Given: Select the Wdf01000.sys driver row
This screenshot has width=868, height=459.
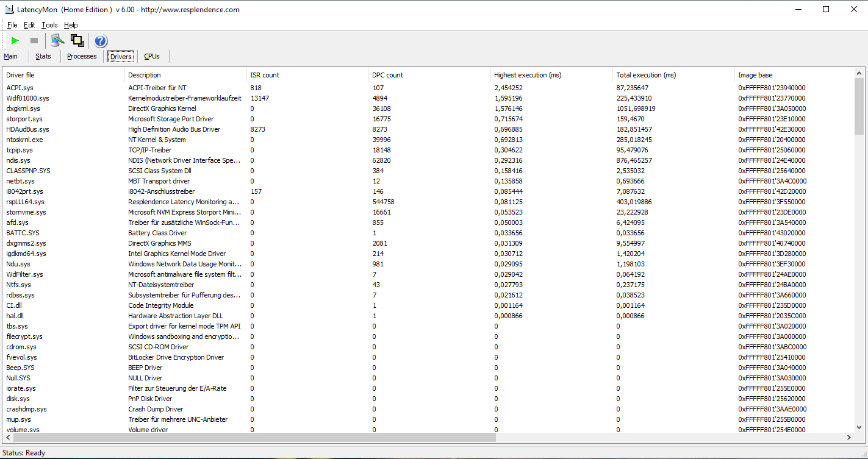Looking at the screenshot, I should [x=428, y=98].
